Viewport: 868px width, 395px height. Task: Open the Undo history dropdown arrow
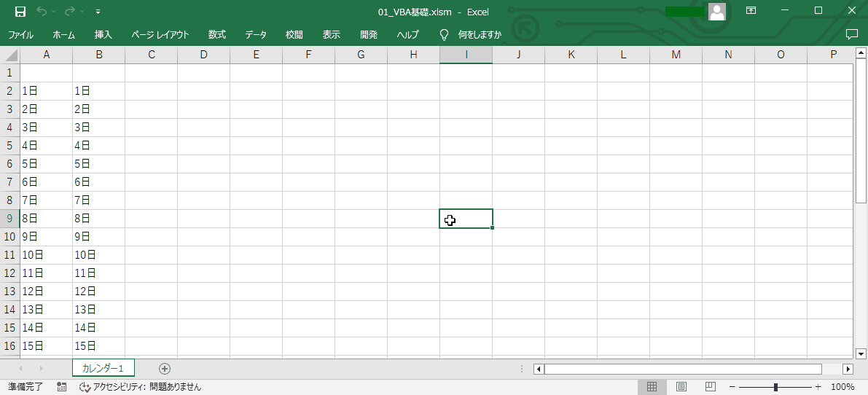tap(54, 12)
